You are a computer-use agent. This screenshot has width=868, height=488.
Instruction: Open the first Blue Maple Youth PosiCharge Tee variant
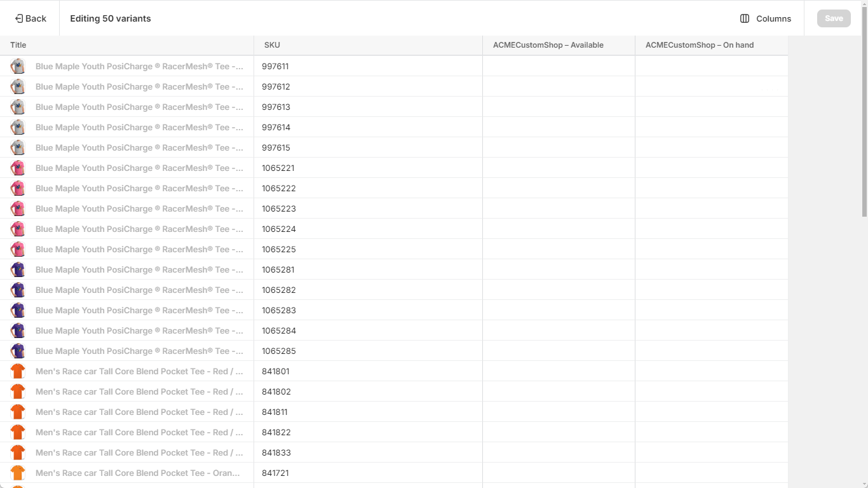140,65
